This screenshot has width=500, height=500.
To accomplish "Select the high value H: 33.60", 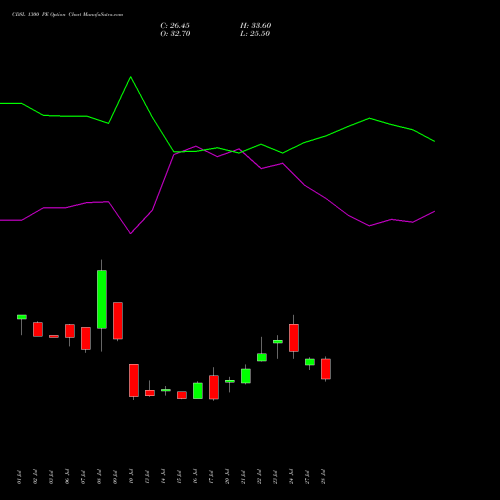I will (256, 26).
